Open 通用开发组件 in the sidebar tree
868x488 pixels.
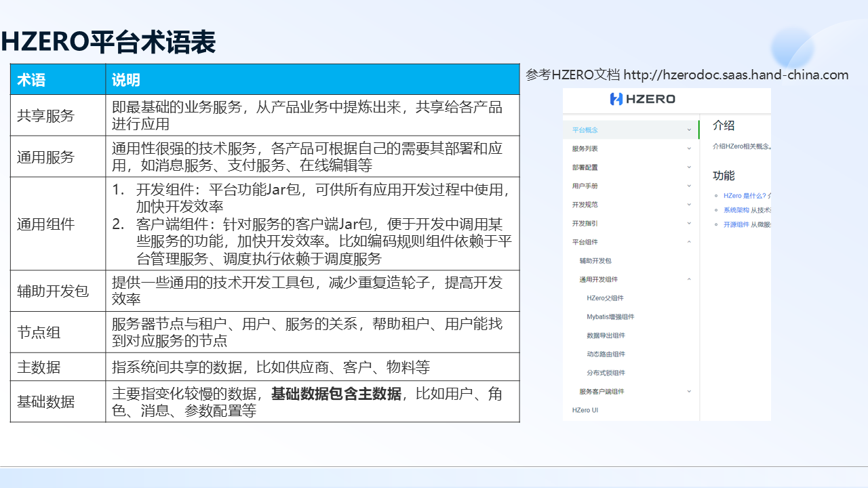(598, 279)
